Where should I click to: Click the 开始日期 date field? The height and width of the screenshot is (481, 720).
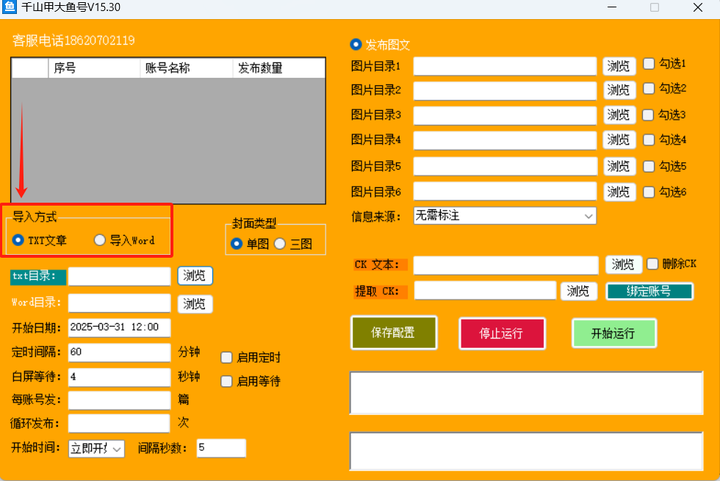pyautogui.click(x=119, y=327)
